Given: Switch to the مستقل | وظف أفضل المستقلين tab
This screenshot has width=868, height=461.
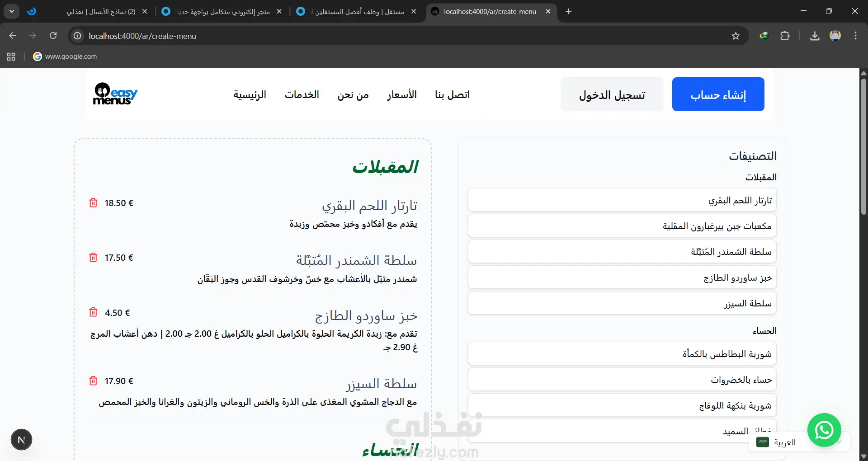Looking at the screenshot, I should click(356, 12).
